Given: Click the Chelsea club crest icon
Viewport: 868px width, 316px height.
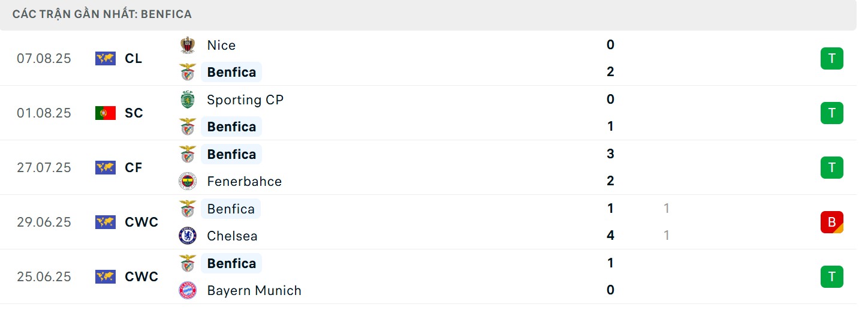Looking at the screenshot, I should (188, 236).
